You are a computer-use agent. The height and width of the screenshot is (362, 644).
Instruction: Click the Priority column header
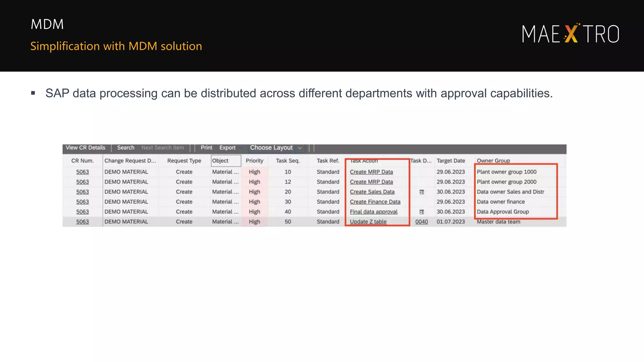254,161
